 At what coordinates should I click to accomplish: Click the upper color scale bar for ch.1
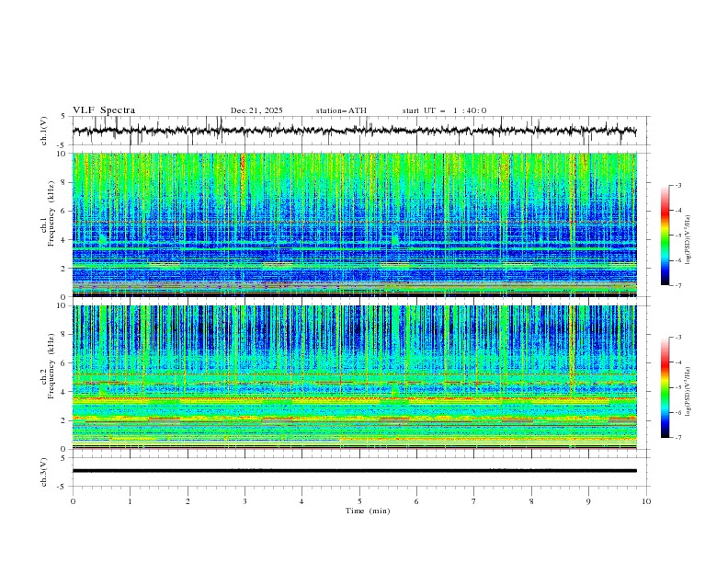(x=665, y=236)
